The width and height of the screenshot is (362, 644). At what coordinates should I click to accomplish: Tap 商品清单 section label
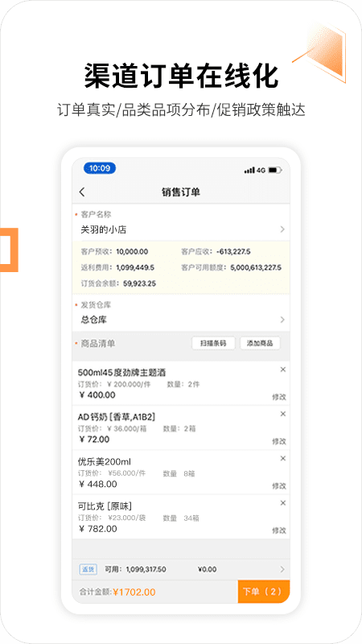[x=97, y=344]
